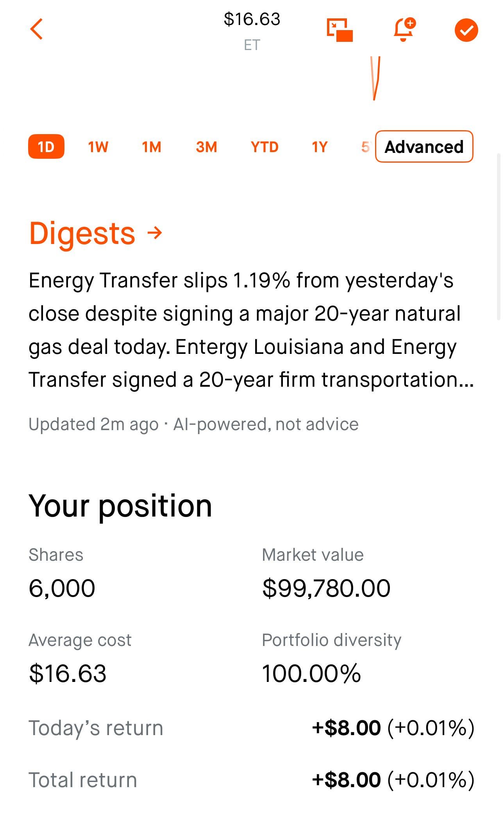This screenshot has height=827, width=504.
Task: Switch the chart to 1W range
Action: click(98, 147)
